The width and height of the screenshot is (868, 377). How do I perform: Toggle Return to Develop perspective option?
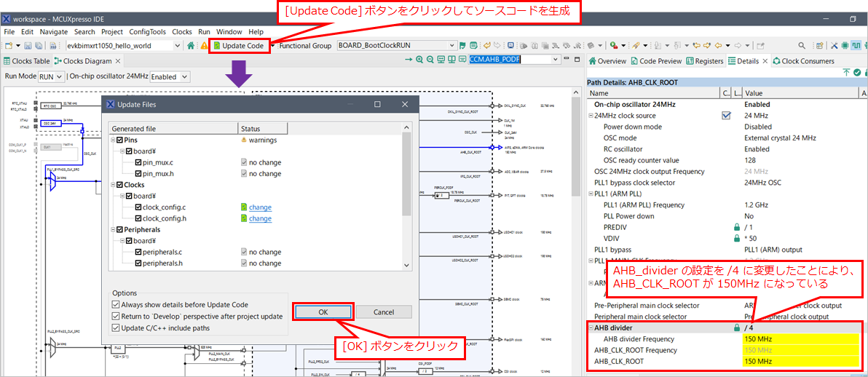tap(115, 316)
